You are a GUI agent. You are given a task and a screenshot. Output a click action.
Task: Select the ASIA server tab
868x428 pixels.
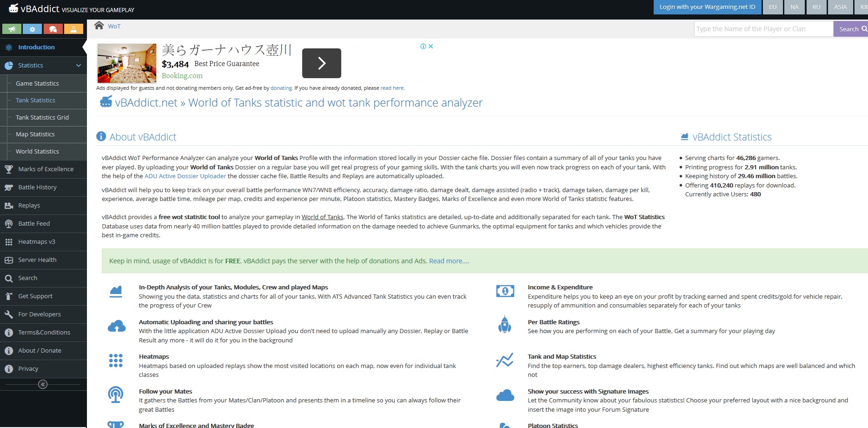coord(840,7)
